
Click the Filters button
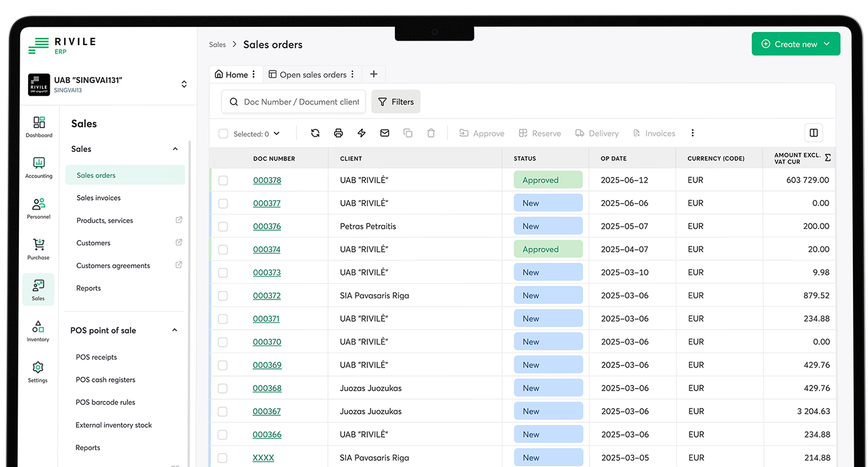396,101
